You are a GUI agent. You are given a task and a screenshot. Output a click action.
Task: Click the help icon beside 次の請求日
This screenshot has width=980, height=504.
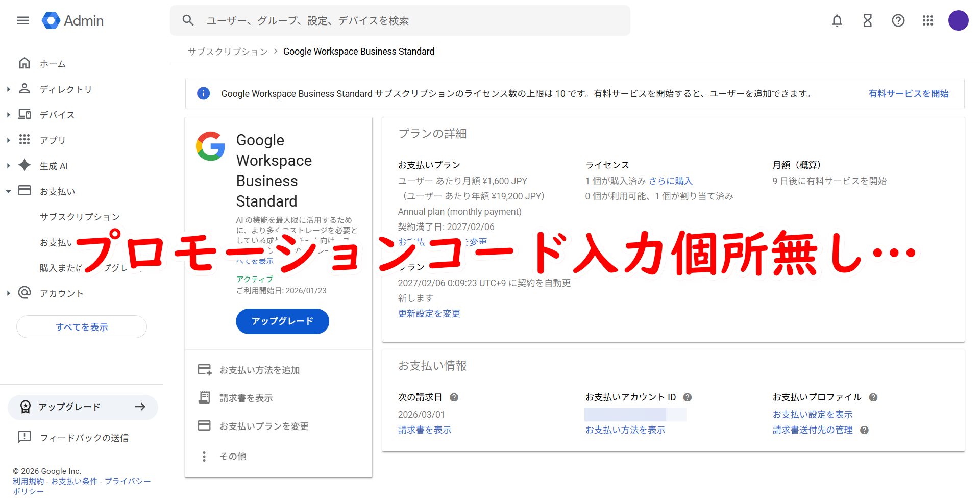coord(454,397)
